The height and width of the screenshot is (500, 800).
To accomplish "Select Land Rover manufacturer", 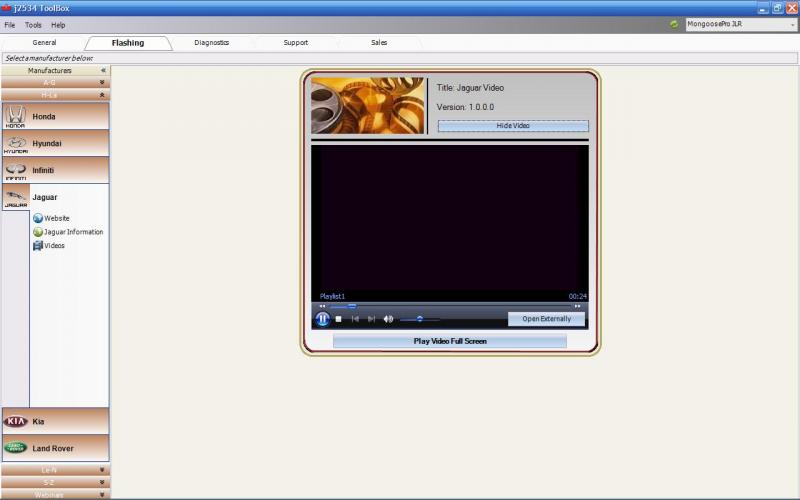I will coord(55,448).
